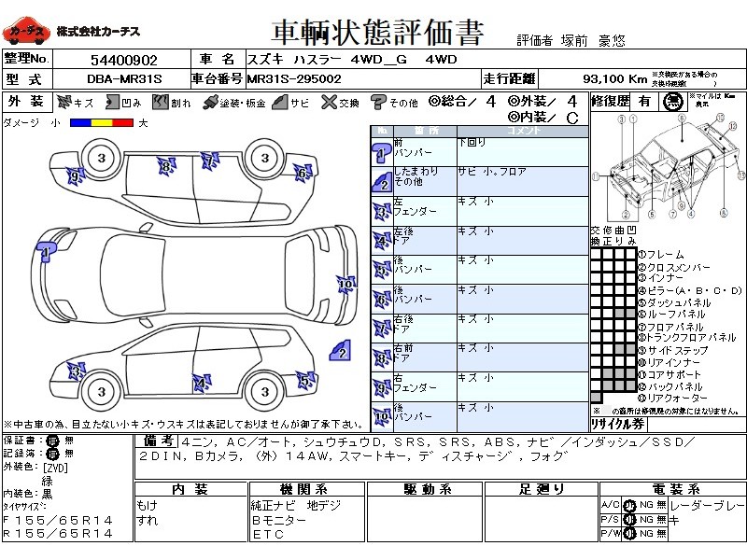In the damage table, click the No. 1 icon
The height and width of the screenshot is (560, 747).
pyautogui.click(x=382, y=153)
